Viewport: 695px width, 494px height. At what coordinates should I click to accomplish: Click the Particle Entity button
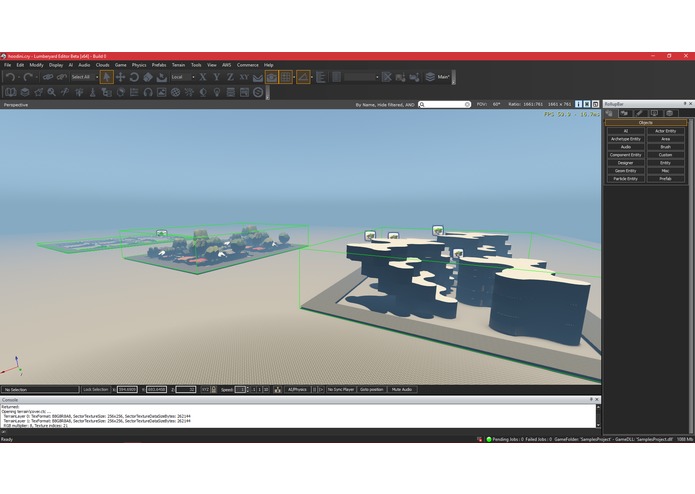pos(625,179)
